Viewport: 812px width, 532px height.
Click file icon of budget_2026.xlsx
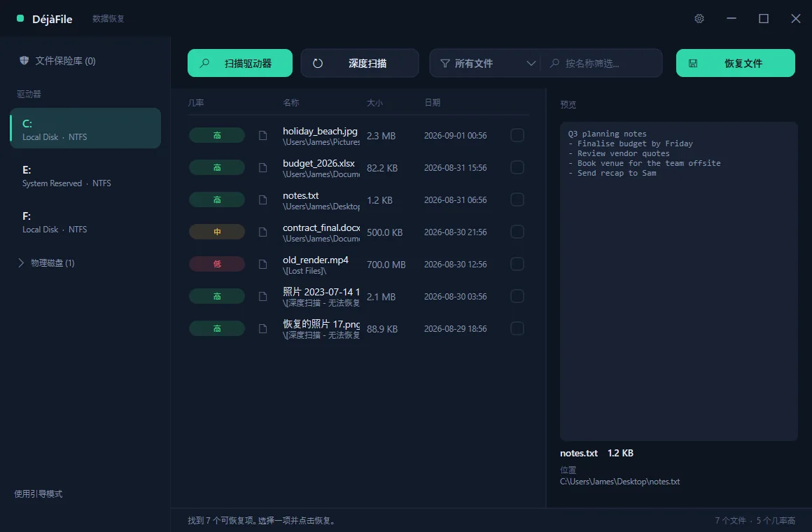pos(263,168)
